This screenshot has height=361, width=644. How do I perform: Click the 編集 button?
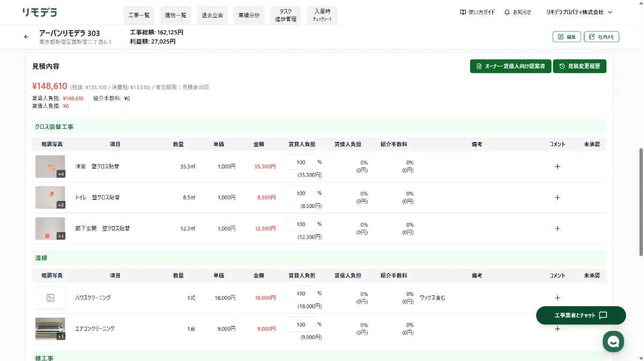coord(567,37)
